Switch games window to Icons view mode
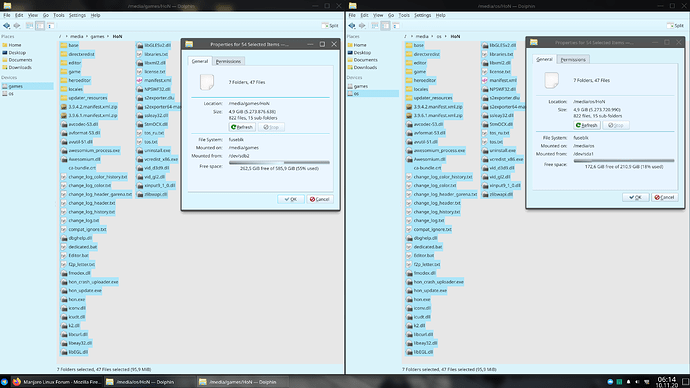The height and width of the screenshot is (388, 690). [x=29, y=26]
